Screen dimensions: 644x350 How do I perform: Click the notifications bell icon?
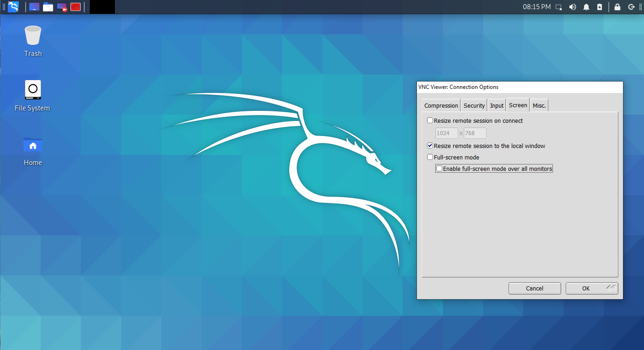point(586,7)
